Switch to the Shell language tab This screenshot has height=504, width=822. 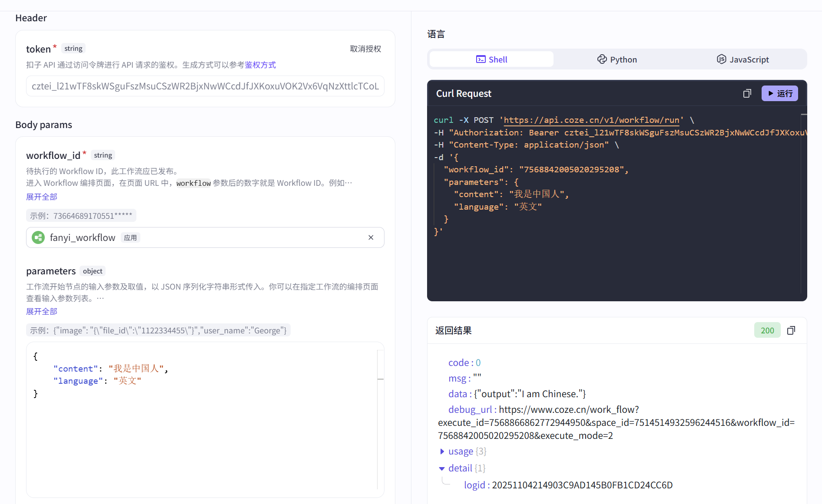tap(491, 59)
